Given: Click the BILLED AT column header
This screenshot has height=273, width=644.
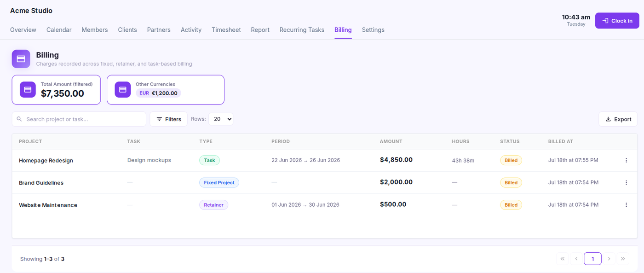Looking at the screenshot, I should pyautogui.click(x=561, y=141).
